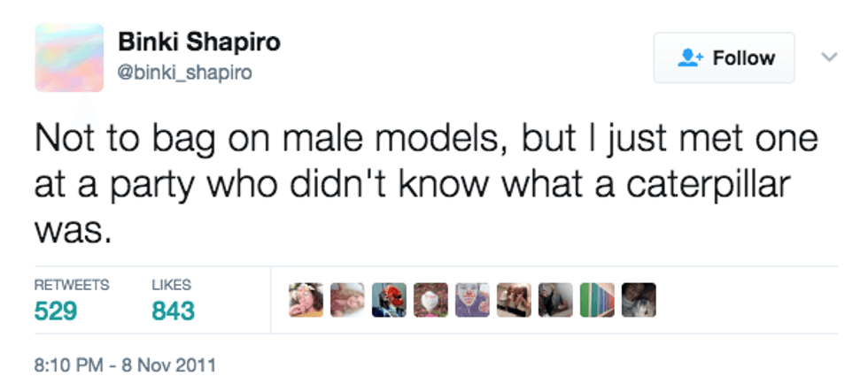View the 843 likes list
The width and height of the screenshot is (868, 384).
[173, 311]
